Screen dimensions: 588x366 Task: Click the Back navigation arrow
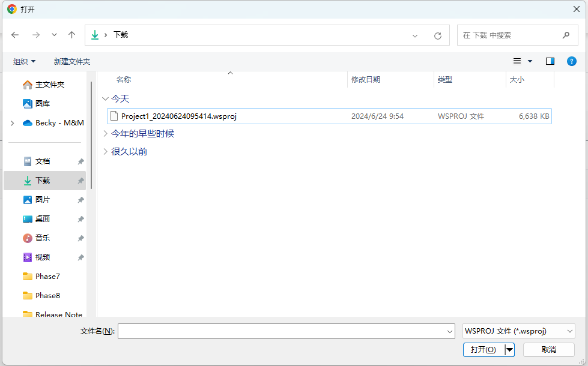15,35
